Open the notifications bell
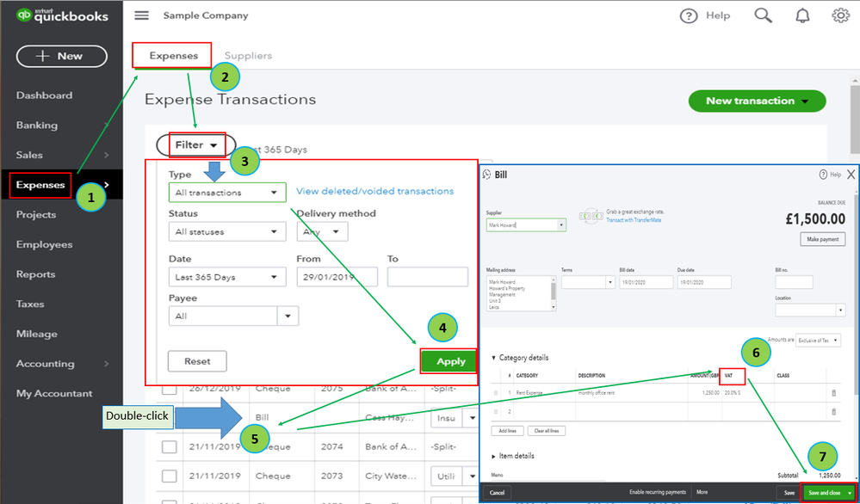 (x=802, y=15)
